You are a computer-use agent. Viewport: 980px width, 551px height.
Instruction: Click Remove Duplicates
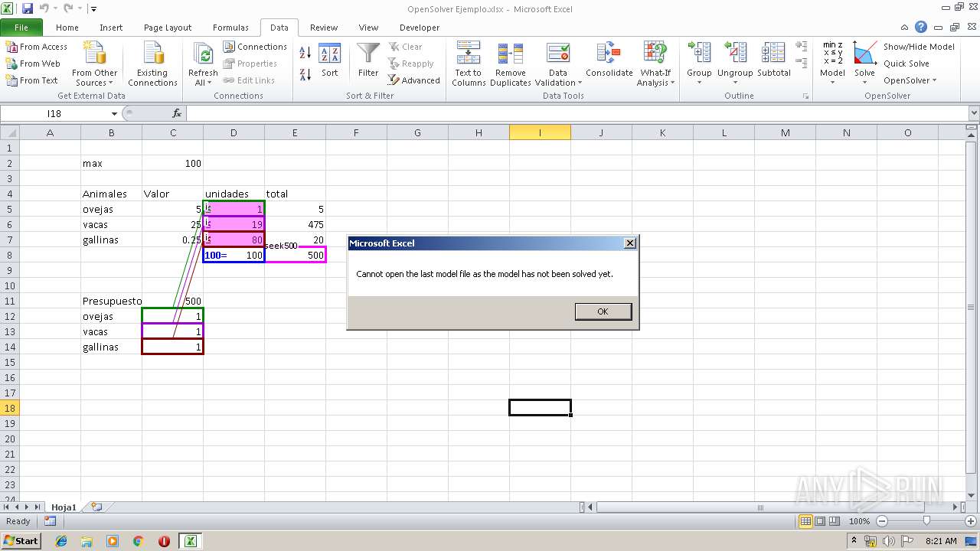click(511, 64)
